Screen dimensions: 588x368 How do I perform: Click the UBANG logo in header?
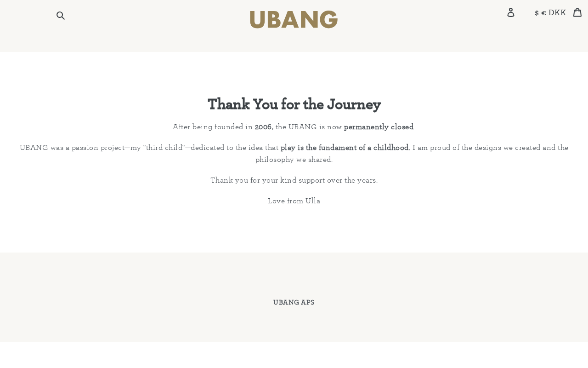coord(294,20)
